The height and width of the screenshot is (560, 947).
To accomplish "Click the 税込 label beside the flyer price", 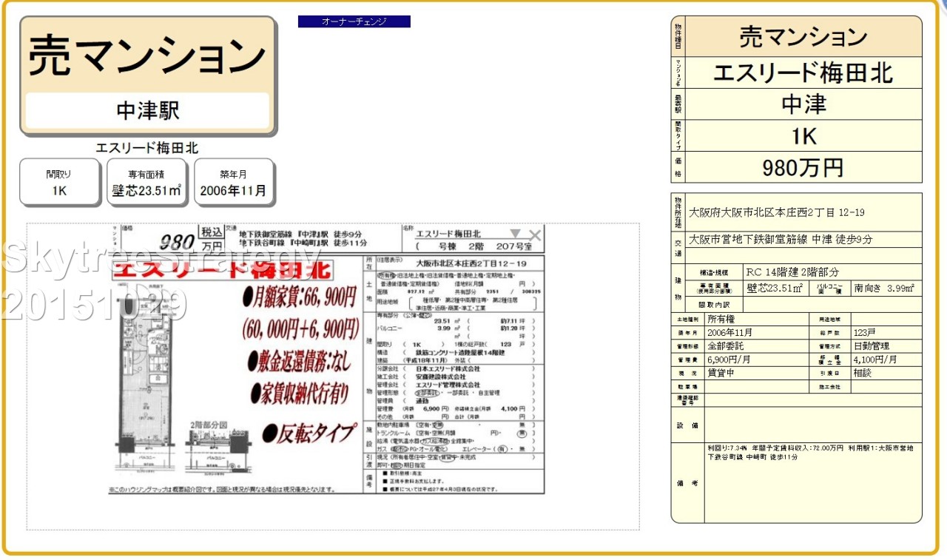I will (x=212, y=232).
